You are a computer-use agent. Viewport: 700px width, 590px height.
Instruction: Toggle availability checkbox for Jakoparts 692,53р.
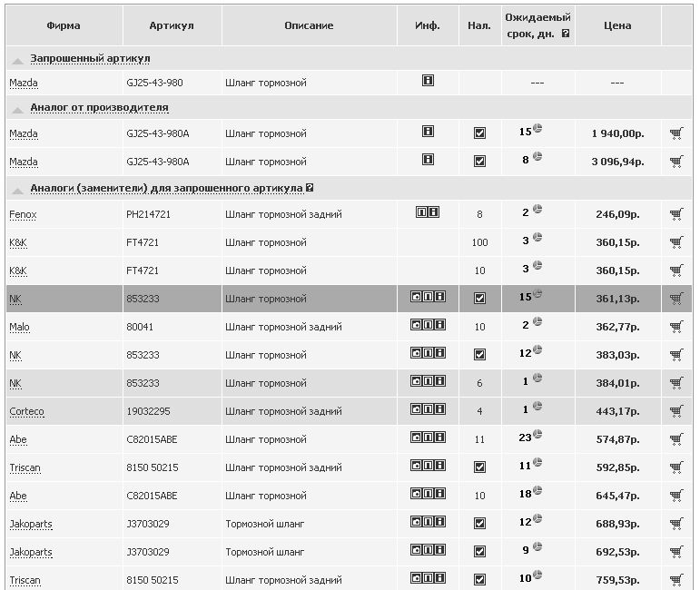[480, 551]
